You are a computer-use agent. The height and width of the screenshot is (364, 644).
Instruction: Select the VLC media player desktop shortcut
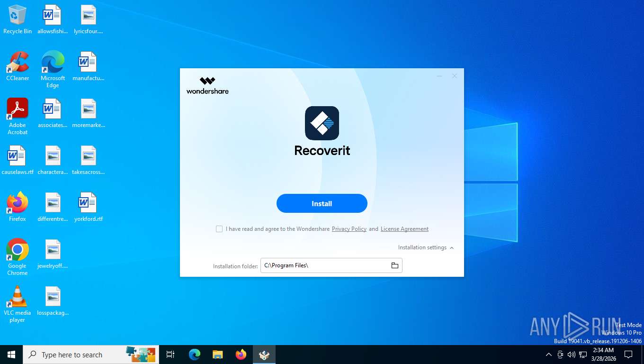click(18, 304)
